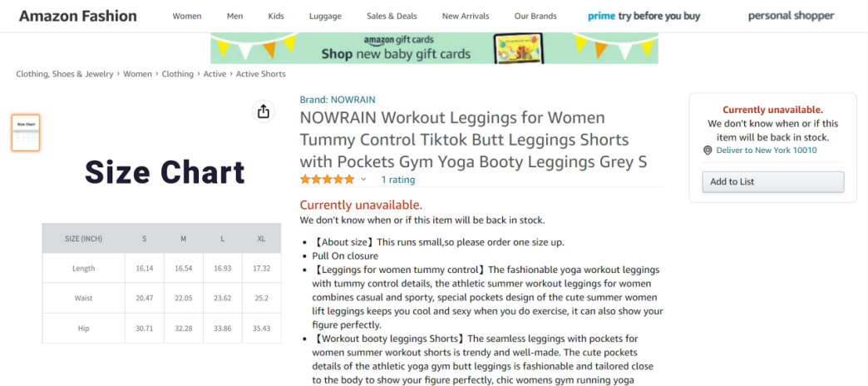Go to Kids section
Image resolution: width=868 pixels, height=386 pixels.
276,16
